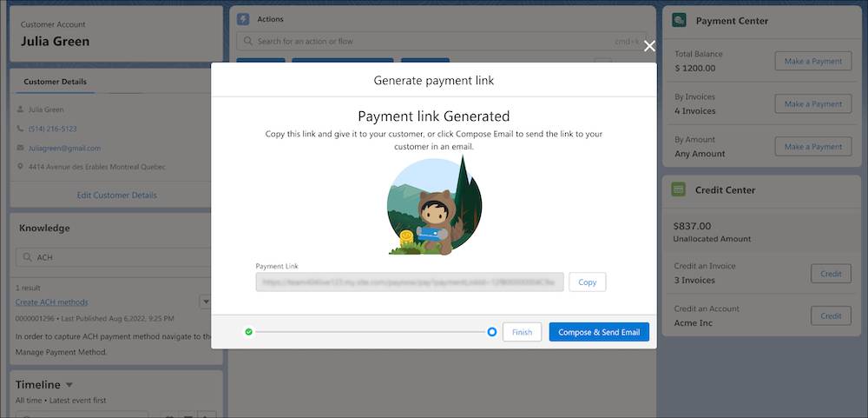Open dropdown next to Create ACH methods

tap(205, 302)
